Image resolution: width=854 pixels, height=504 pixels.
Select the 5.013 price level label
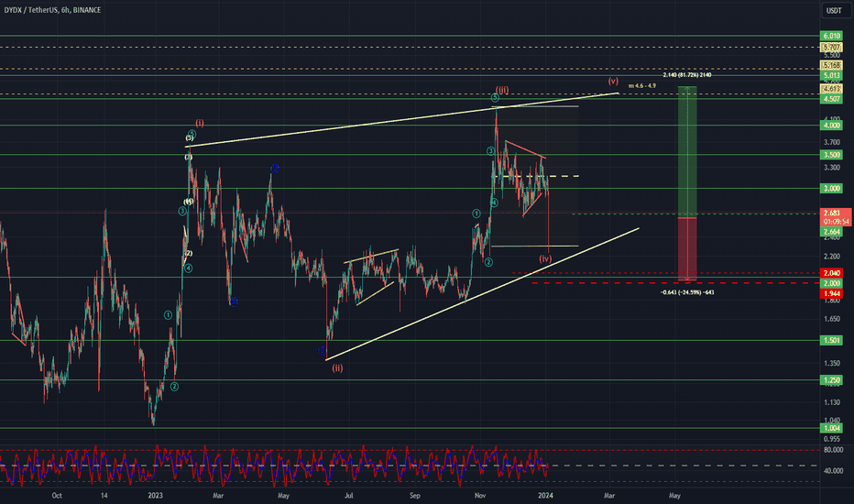[832, 76]
